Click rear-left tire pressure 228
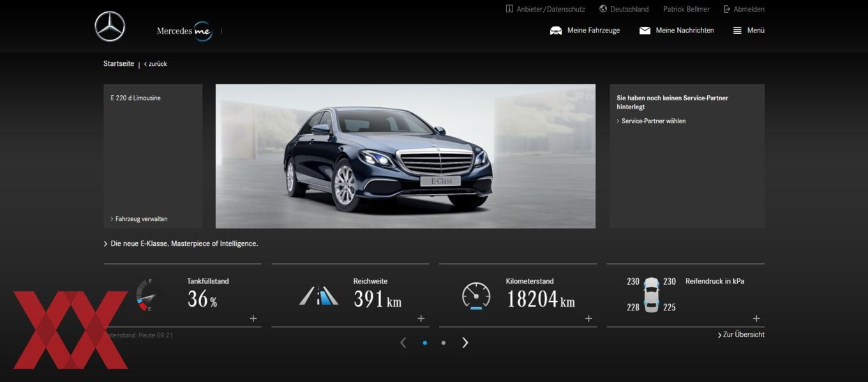 (633, 308)
